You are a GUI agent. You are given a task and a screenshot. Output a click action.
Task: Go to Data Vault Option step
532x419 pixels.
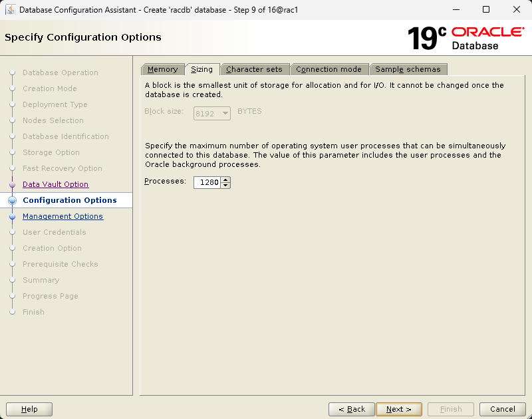[x=56, y=184]
